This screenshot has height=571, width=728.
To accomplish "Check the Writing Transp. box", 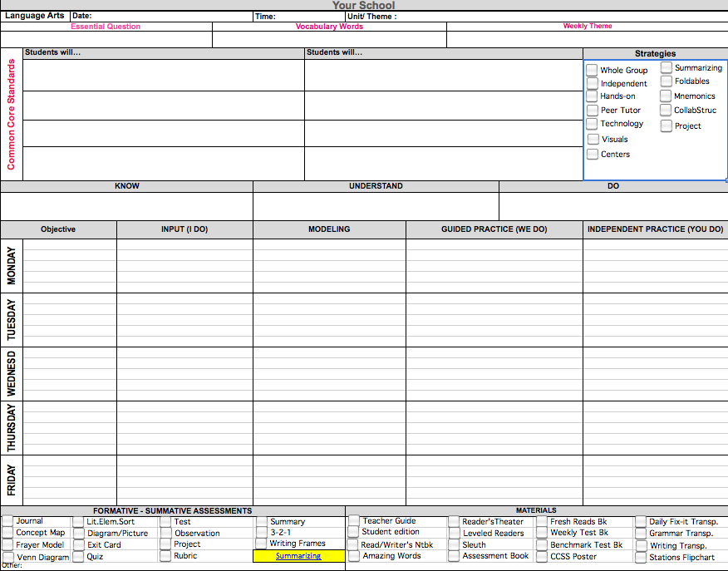I will [x=642, y=545].
